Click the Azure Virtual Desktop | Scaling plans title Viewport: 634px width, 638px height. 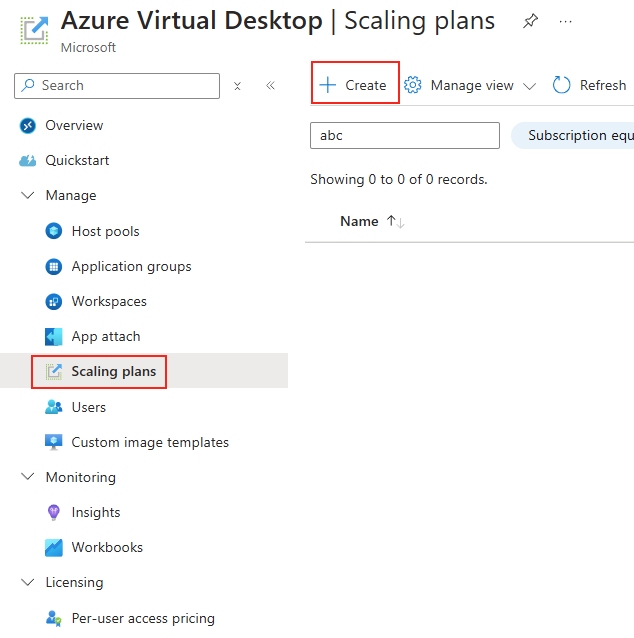pyautogui.click(x=278, y=21)
